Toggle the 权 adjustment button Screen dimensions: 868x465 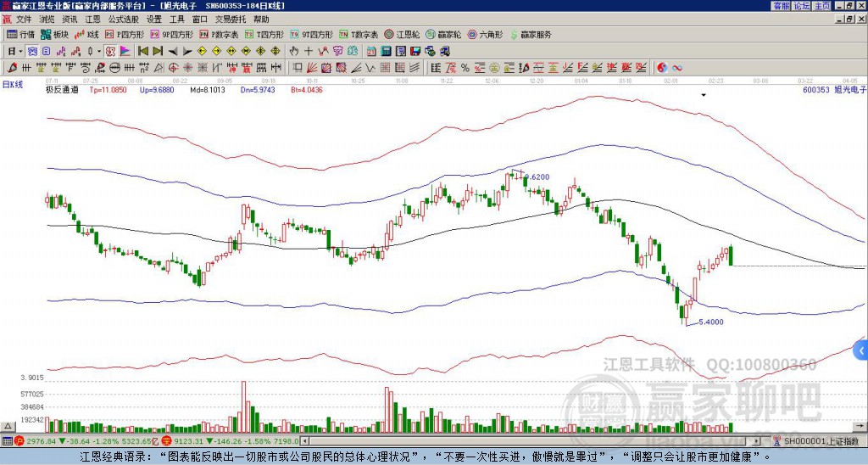(x=110, y=52)
